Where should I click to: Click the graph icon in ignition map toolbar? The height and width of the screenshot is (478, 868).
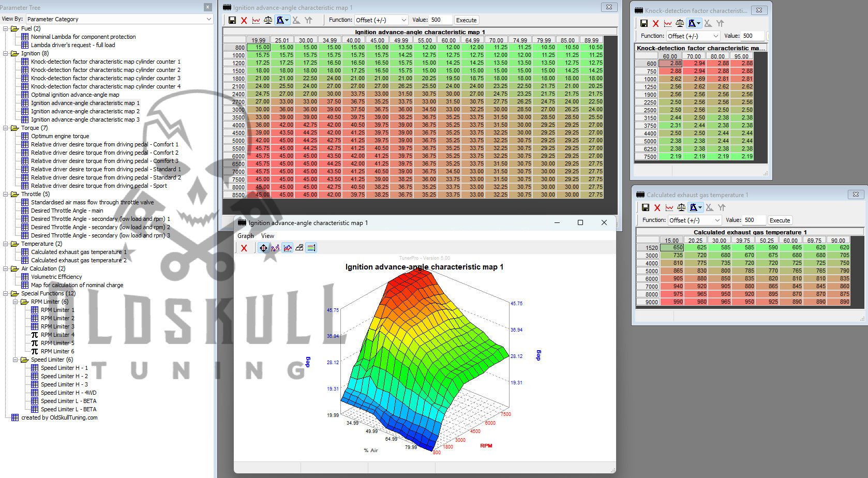coord(256,20)
